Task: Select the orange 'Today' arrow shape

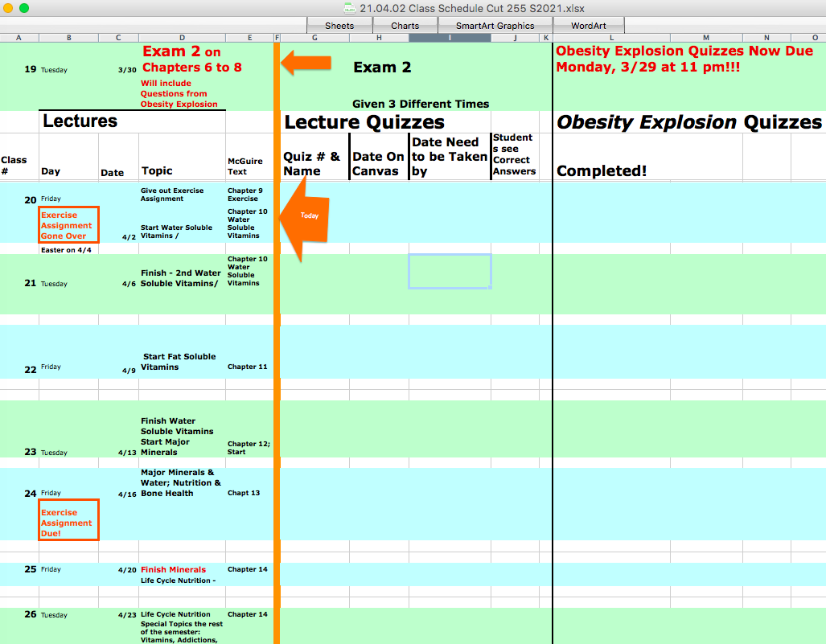Action: (308, 217)
